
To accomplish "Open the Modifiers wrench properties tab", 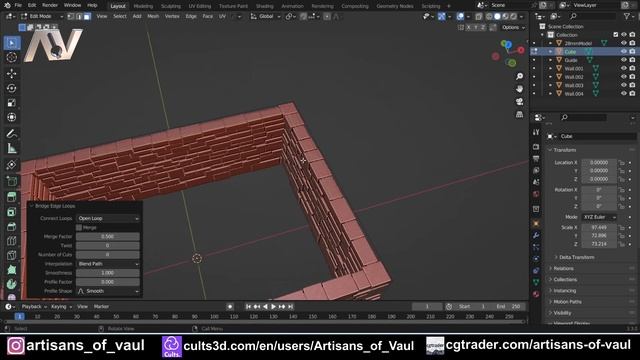I will coord(536,236).
